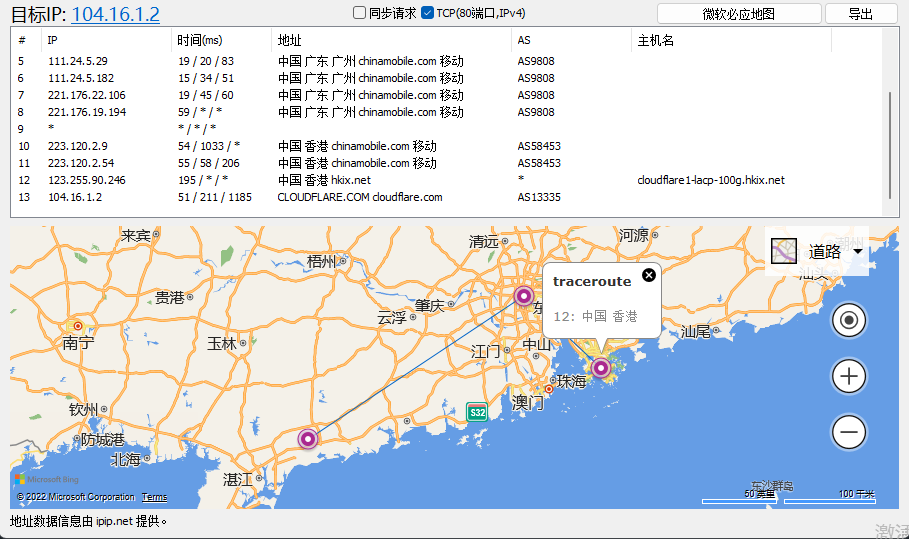Viewport: 909px width, 539px height.
Task: Open the target IP link 104.16.1.2
Action: (115, 14)
